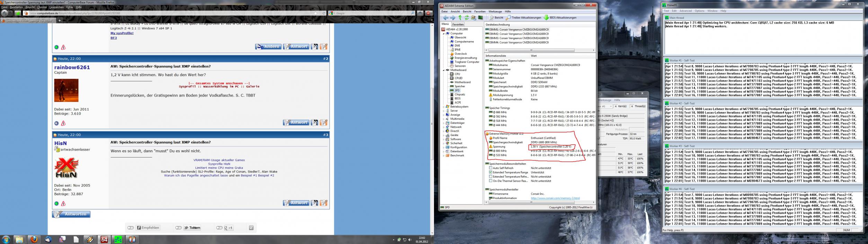Collapse Computer node in AIDA64 tree
This screenshot has height=244, width=868.
[444, 34]
